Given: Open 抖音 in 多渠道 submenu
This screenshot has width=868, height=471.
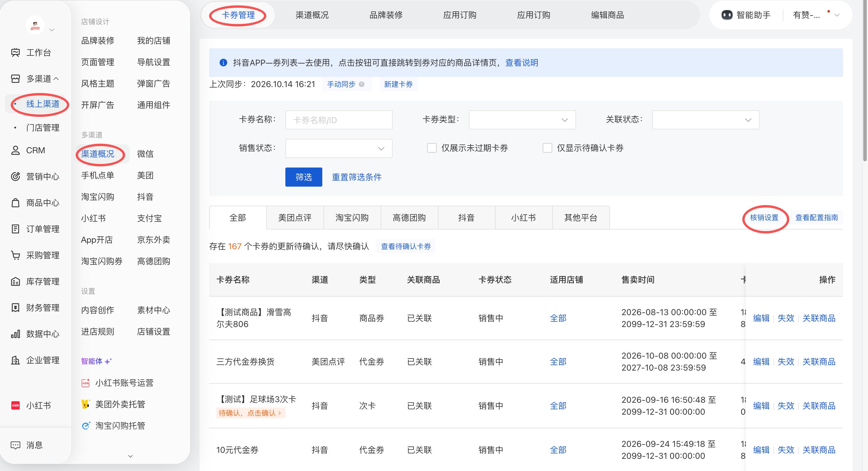Looking at the screenshot, I should tap(145, 197).
